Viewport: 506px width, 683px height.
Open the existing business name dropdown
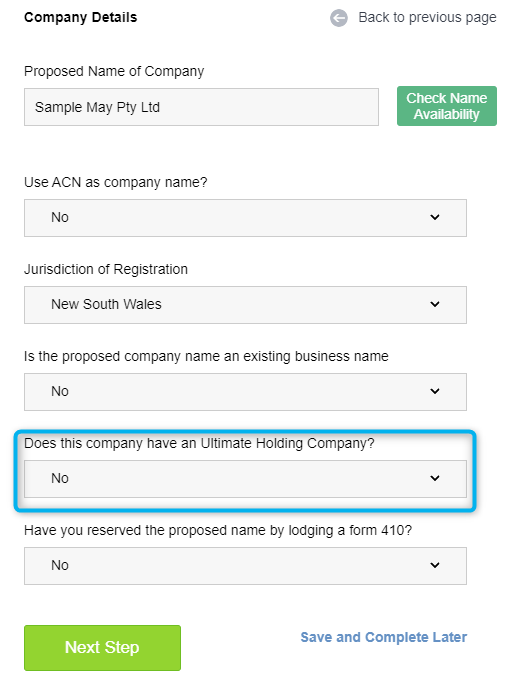pyautogui.click(x=245, y=392)
